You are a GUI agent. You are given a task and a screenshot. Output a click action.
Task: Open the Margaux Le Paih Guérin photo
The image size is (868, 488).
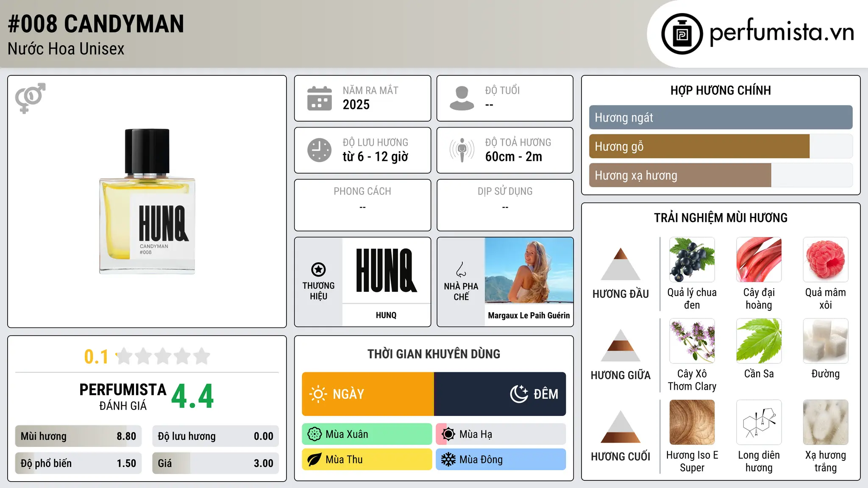click(x=529, y=270)
